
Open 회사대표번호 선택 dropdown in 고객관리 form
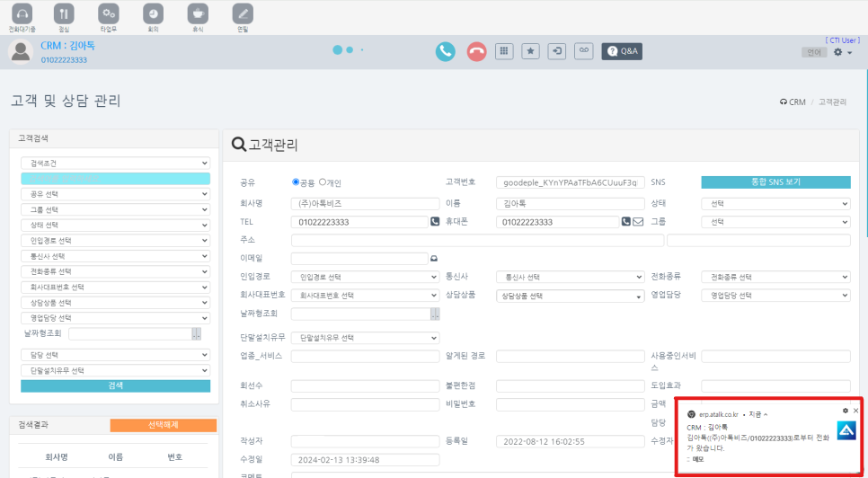click(x=366, y=296)
